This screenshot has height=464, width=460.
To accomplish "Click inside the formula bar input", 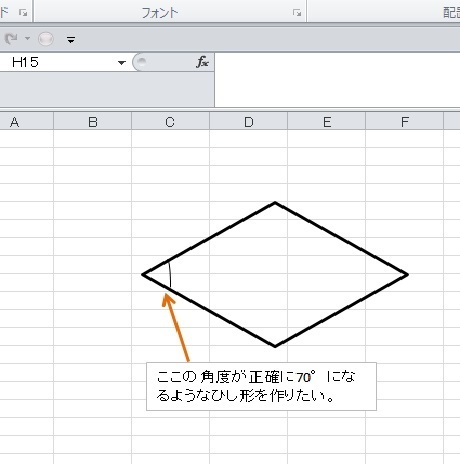I will tap(337, 80).
